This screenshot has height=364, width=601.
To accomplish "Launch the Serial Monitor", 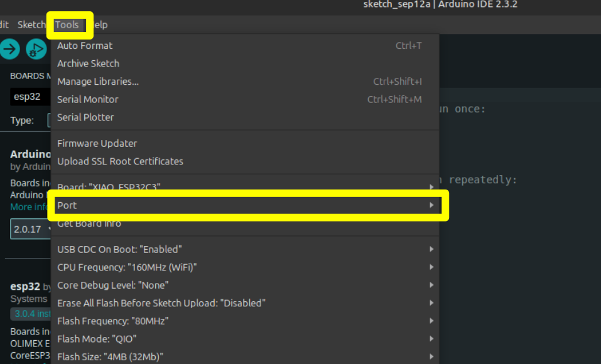I will [87, 99].
